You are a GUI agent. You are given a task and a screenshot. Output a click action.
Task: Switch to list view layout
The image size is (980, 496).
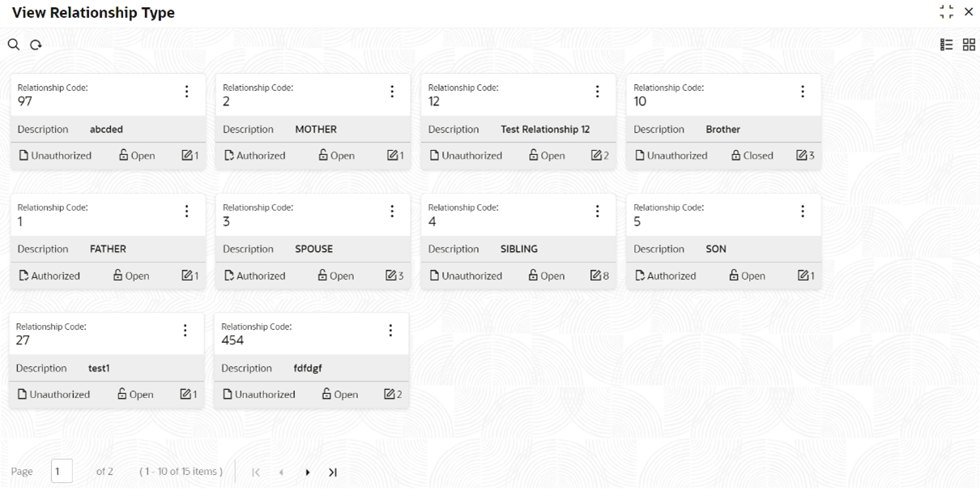pos(946,45)
